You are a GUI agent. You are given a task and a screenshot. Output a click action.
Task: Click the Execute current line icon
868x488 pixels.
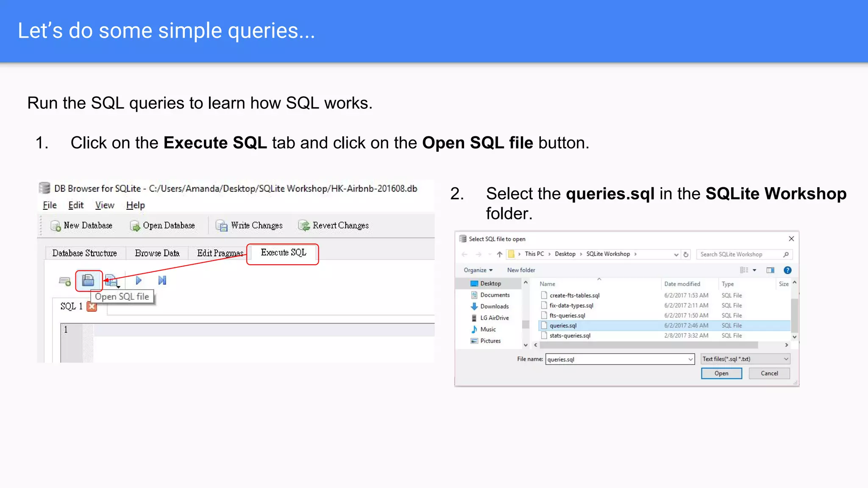[x=162, y=280]
